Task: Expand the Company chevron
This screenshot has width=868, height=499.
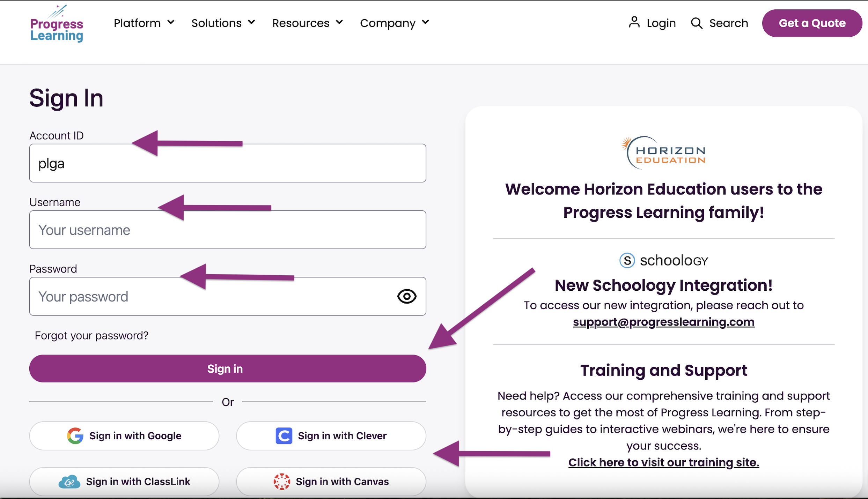Action: [425, 22]
